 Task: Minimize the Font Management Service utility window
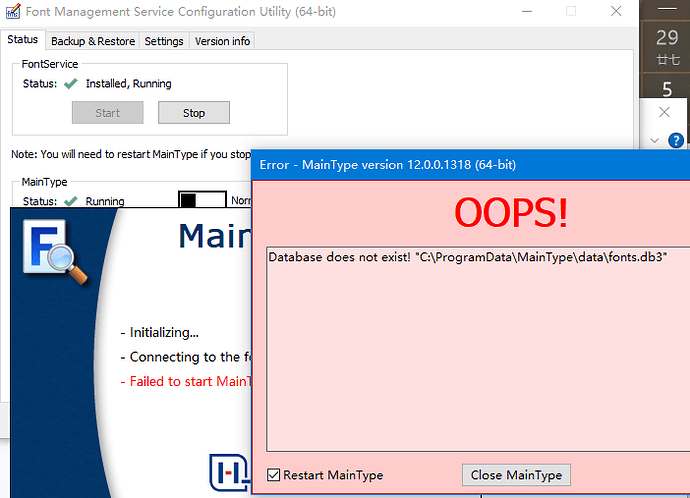pos(527,11)
